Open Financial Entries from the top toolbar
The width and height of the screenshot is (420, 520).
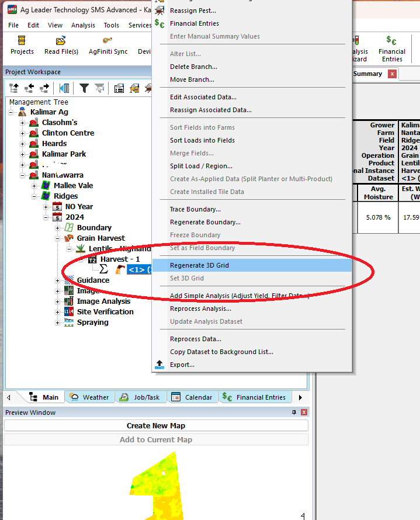point(392,48)
